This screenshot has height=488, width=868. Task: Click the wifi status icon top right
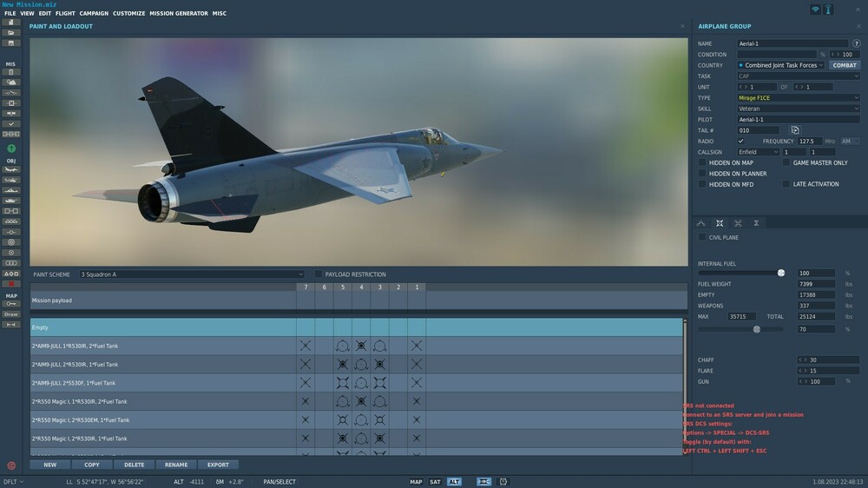[815, 10]
